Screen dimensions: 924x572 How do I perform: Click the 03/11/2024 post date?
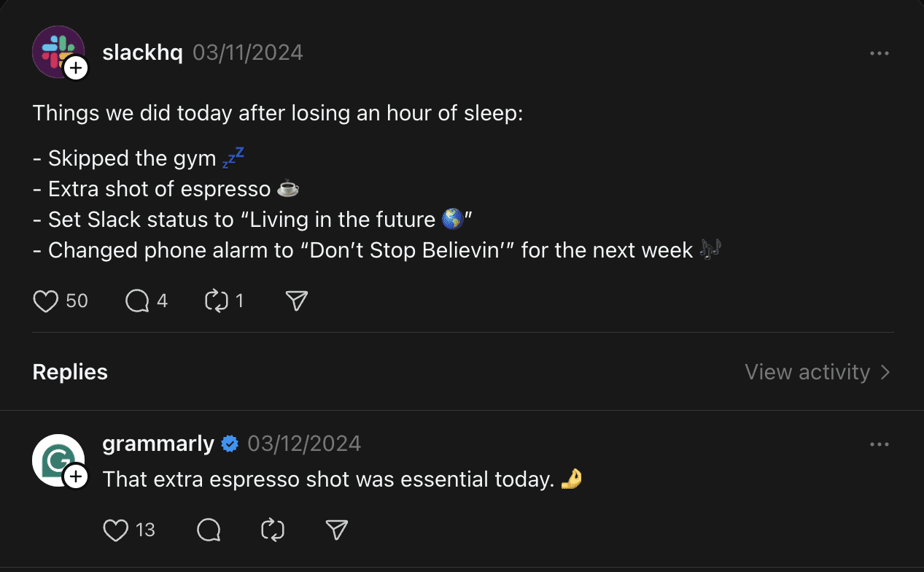[x=247, y=53]
